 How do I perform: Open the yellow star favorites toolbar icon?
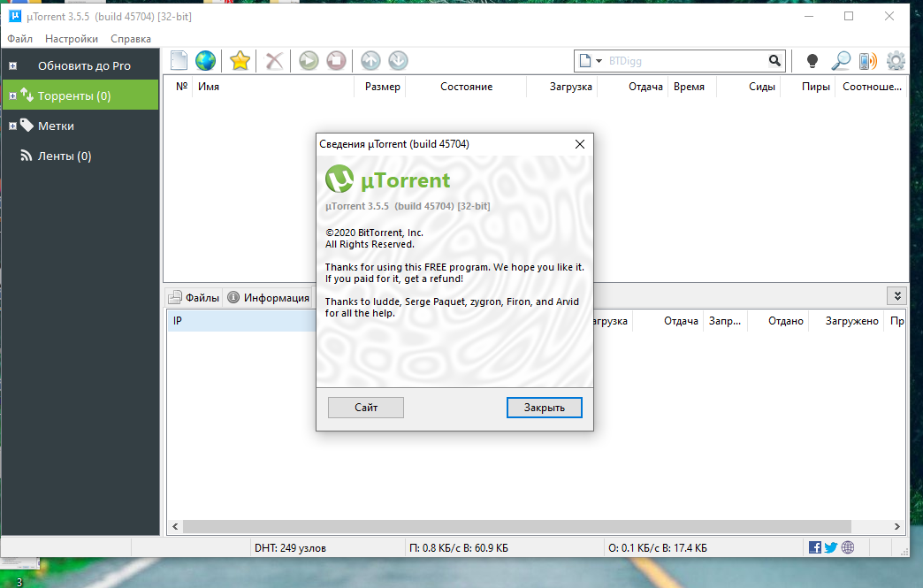coord(240,60)
